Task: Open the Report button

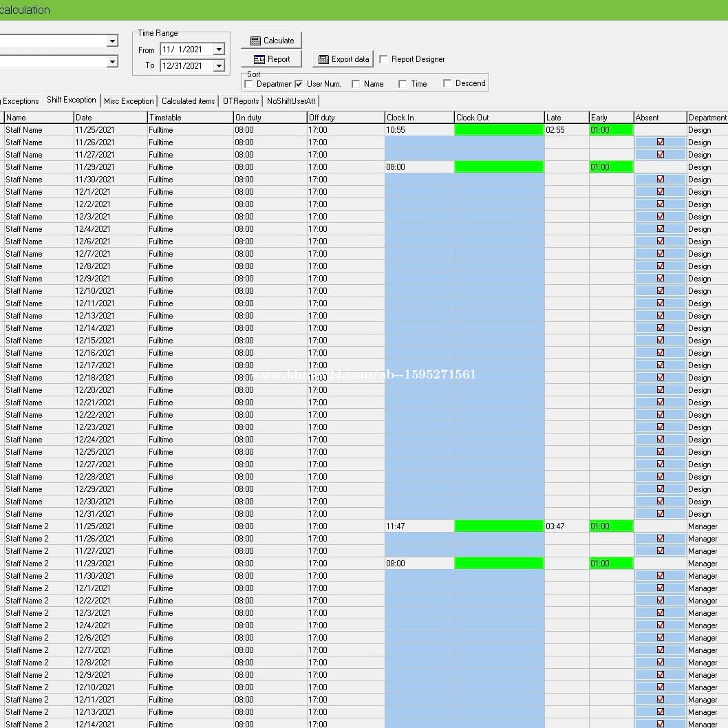Action: (x=272, y=59)
